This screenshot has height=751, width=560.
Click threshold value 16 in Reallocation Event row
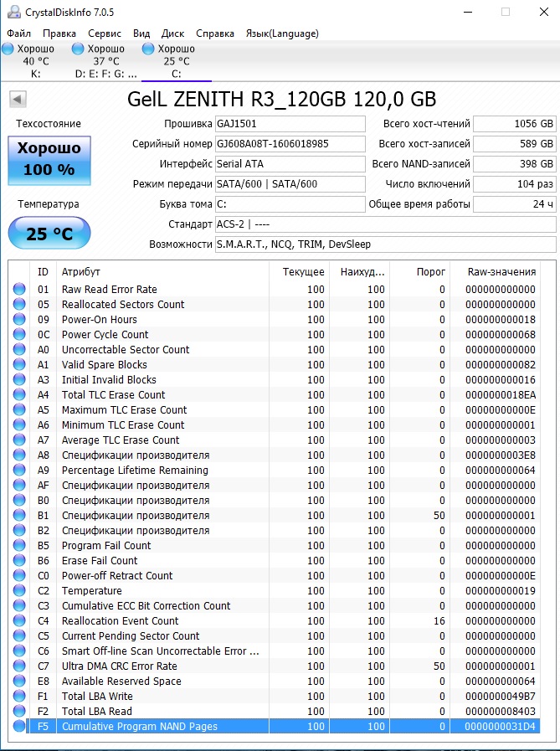[439, 620]
